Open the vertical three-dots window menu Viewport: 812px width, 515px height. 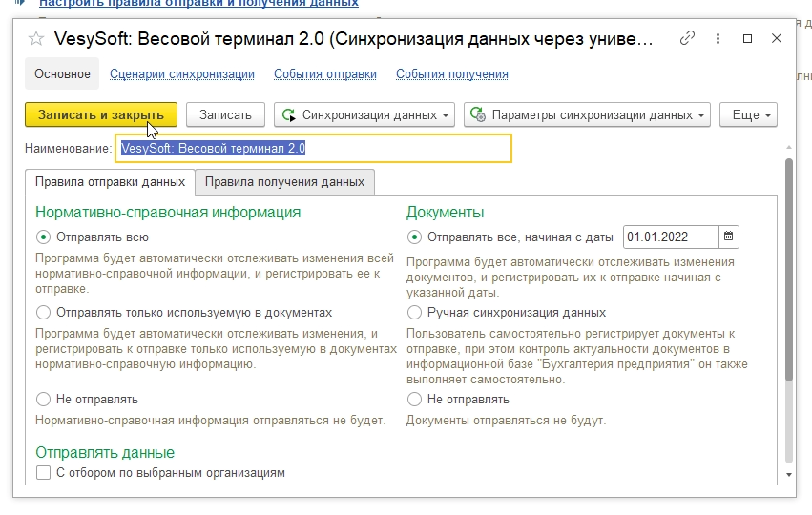[718, 39]
